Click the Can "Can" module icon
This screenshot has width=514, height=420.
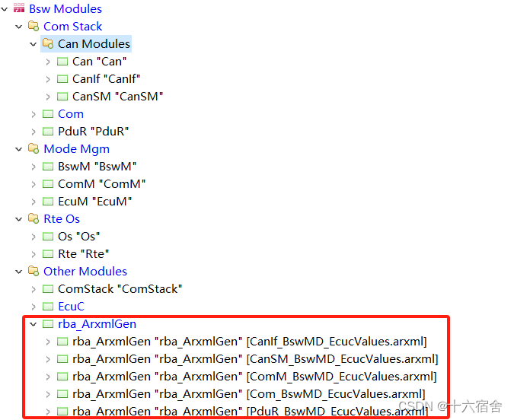tap(62, 62)
